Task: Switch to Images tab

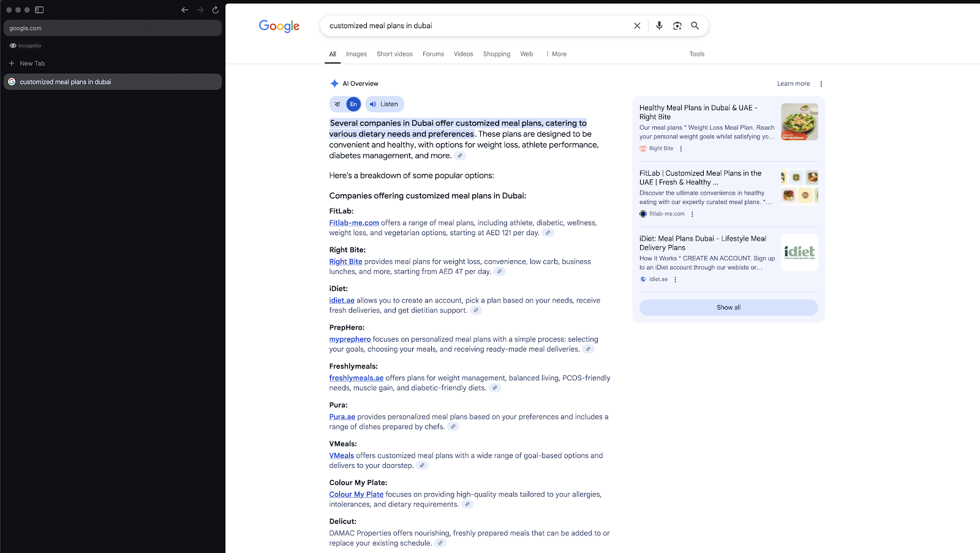Action: 356,54
